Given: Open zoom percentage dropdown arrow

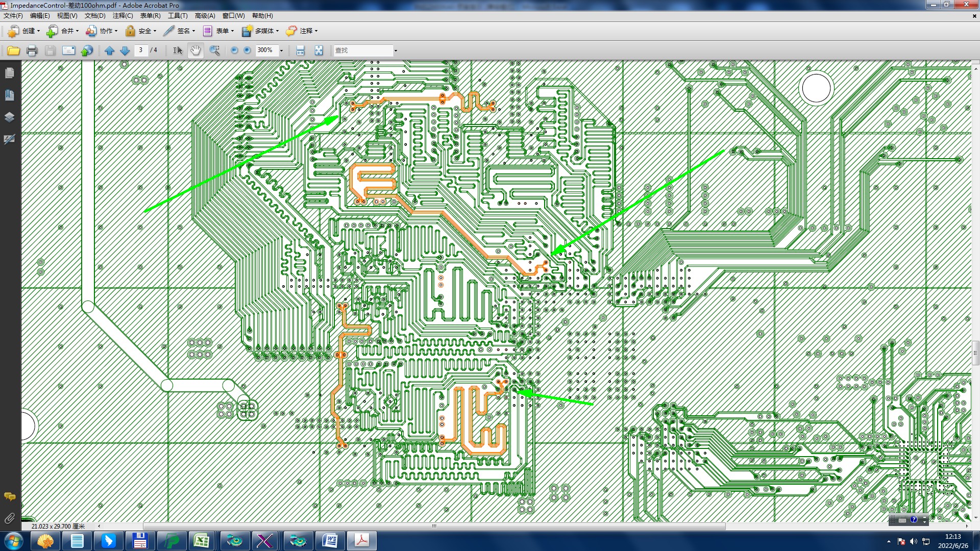Looking at the screenshot, I should pyautogui.click(x=281, y=51).
